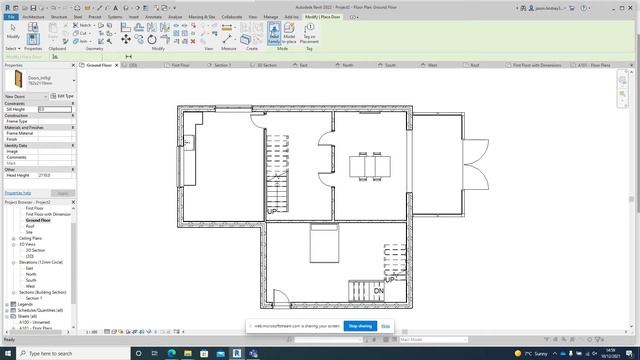Select the Site floor plan item
Viewport: 640px width, 360px height.
29,232
